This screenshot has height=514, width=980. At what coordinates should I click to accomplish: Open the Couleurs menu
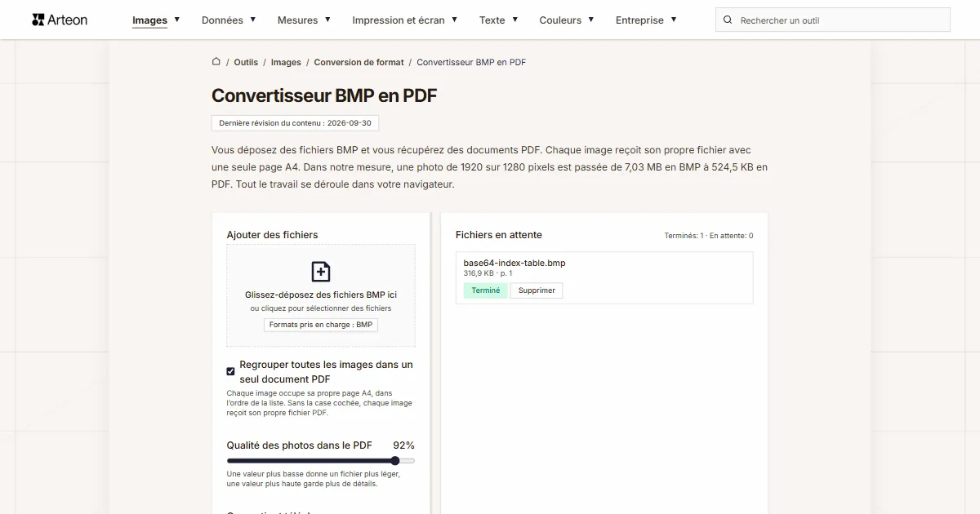tap(560, 20)
